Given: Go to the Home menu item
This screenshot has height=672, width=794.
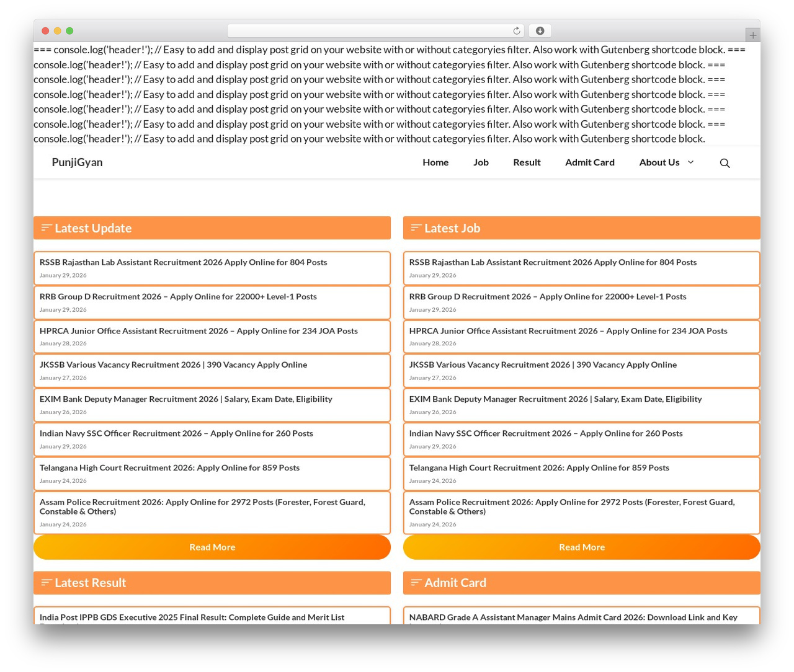Looking at the screenshot, I should 435,162.
